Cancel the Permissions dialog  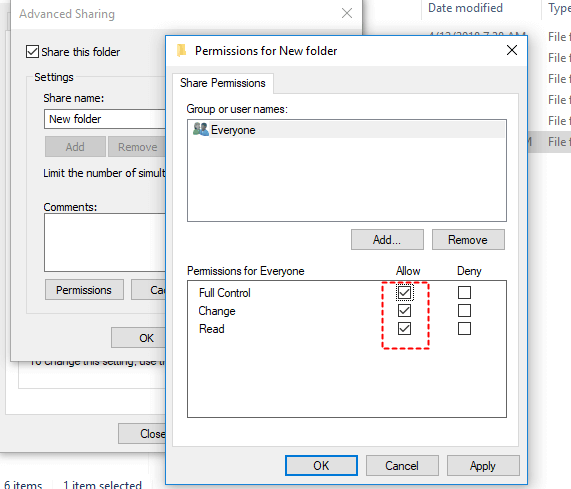tap(402, 465)
